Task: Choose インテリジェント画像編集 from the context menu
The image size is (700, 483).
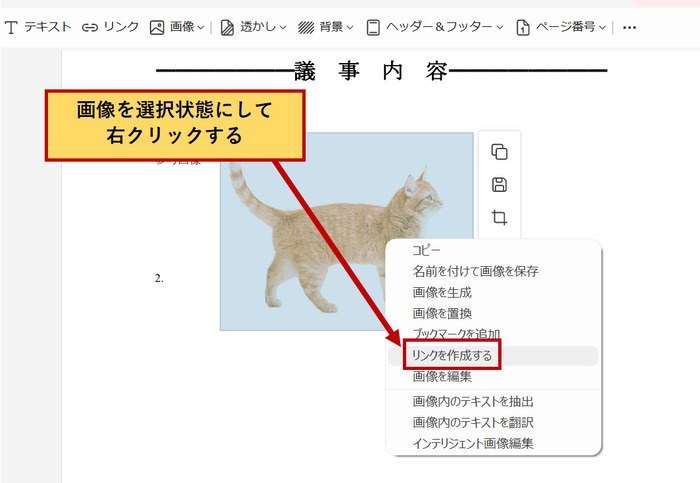Action: coord(493,443)
